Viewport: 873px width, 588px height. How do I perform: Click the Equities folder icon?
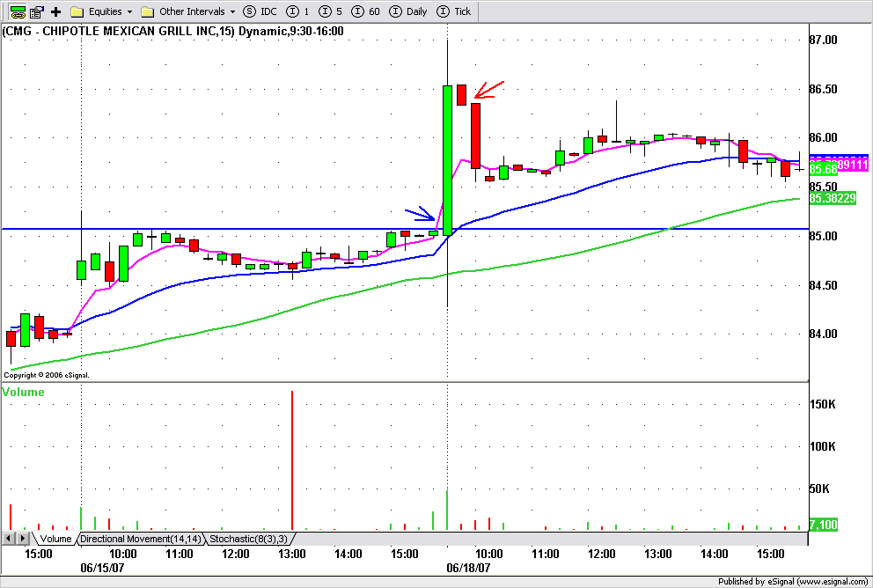pyautogui.click(x=77, y=11)
